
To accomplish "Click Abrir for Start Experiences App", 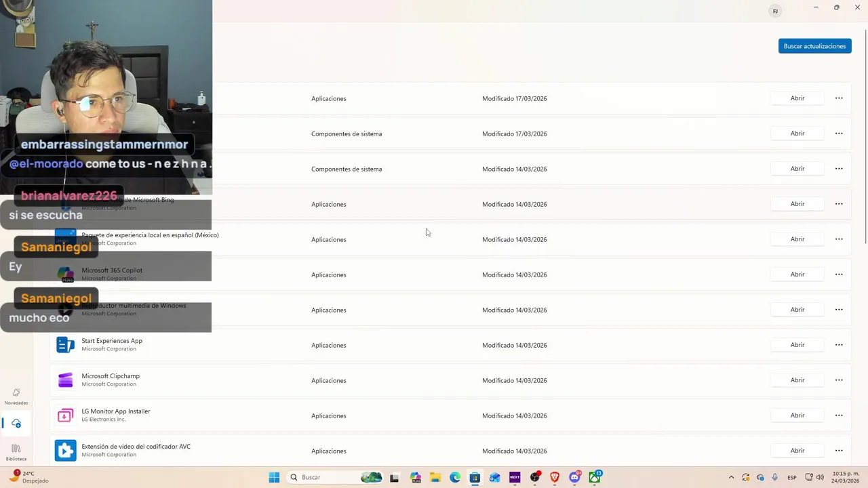I will (797, 345).
